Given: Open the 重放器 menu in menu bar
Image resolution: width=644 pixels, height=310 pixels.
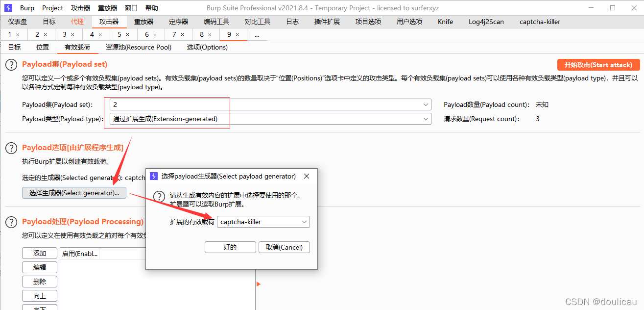Looking at the screenshot, I should pos(107,8).
